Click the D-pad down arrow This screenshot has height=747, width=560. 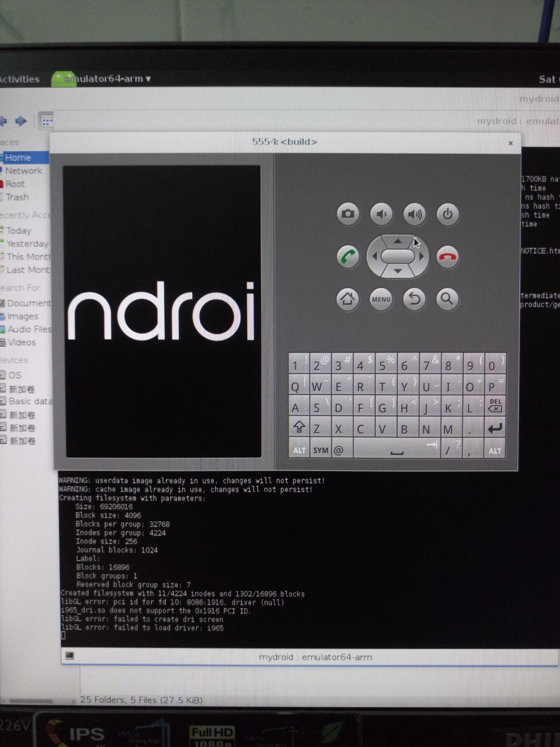coord(397,271)
